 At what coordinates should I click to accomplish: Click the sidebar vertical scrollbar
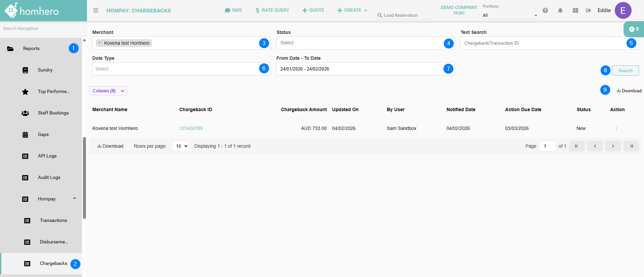[84, 178]
